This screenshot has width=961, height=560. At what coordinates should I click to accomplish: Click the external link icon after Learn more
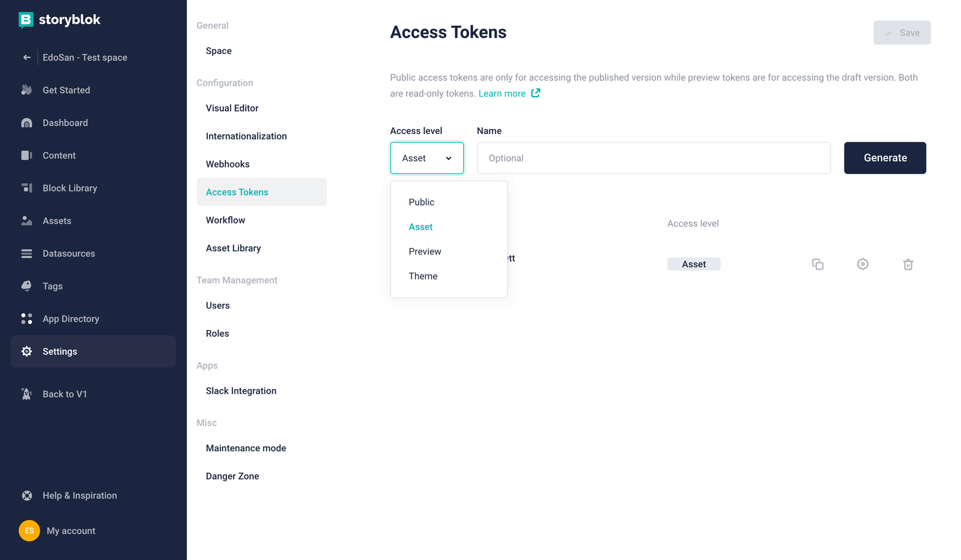click(535, 93)
